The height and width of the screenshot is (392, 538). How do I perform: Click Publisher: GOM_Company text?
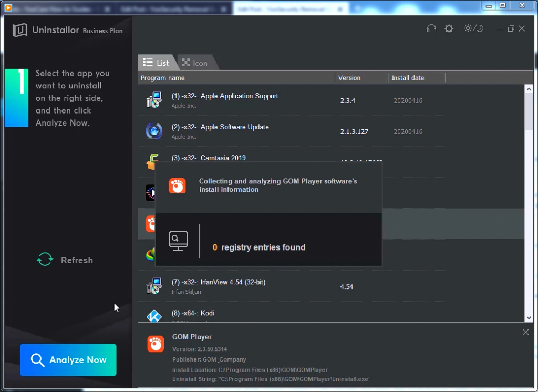(x=209, y=359)
